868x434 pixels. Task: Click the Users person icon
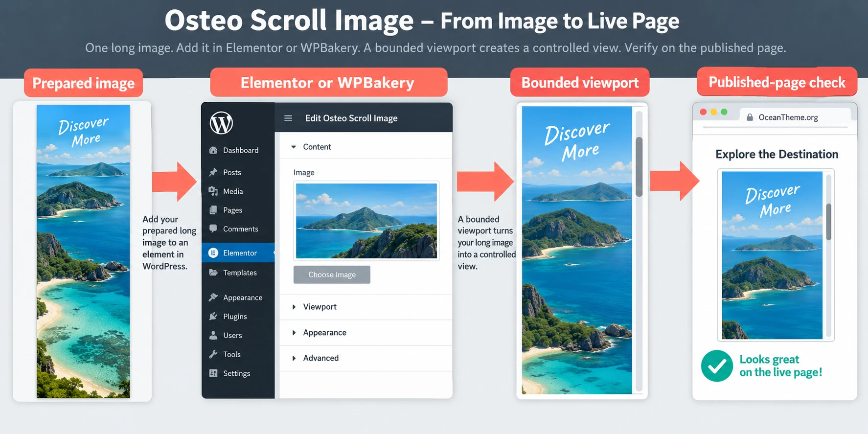[213, 335]
